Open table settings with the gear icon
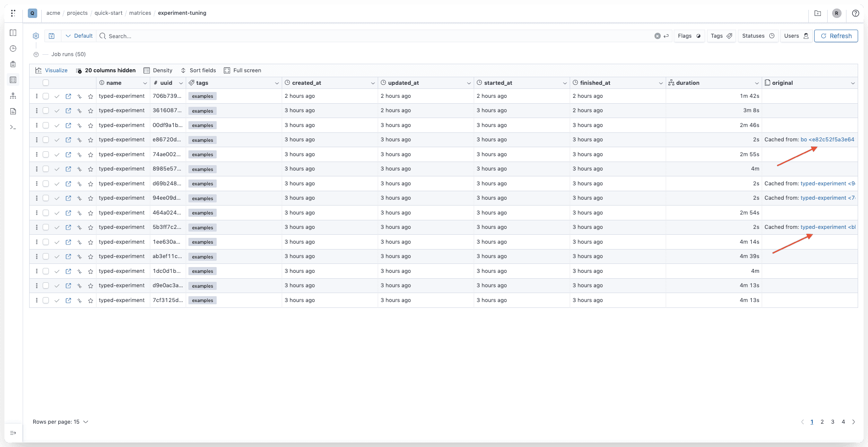Image resolution: width=868 pixels, height=447 pixels. pos(36,36)
